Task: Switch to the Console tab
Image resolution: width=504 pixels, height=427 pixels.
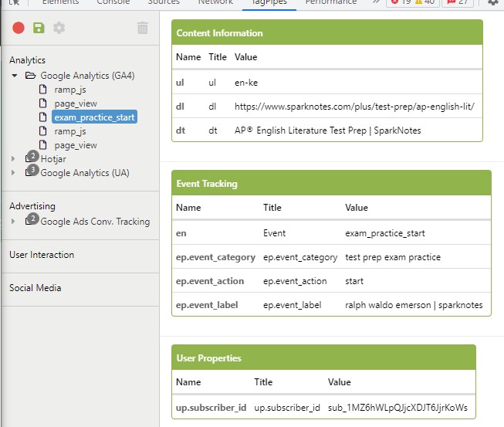Action: pos(113,2)
